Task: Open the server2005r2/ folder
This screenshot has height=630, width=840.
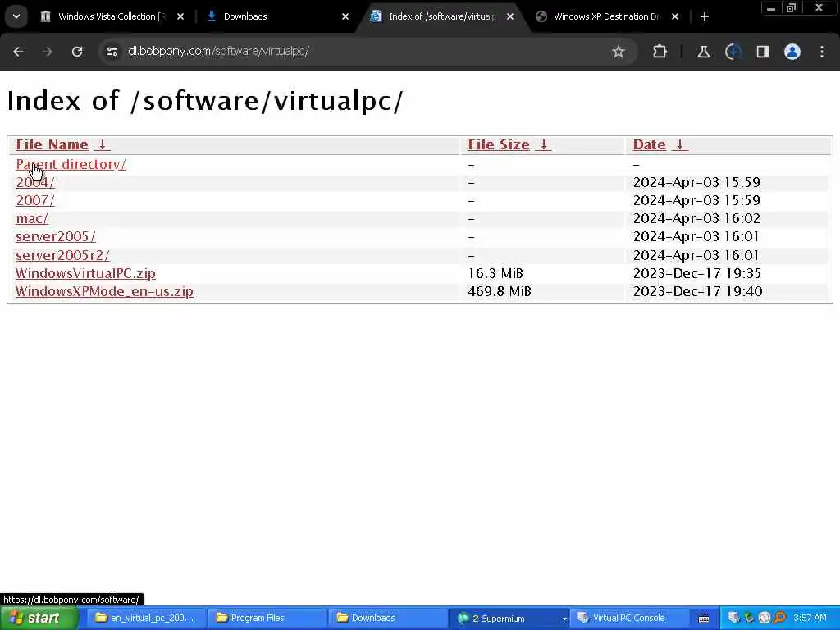Action: coord(62,256)
